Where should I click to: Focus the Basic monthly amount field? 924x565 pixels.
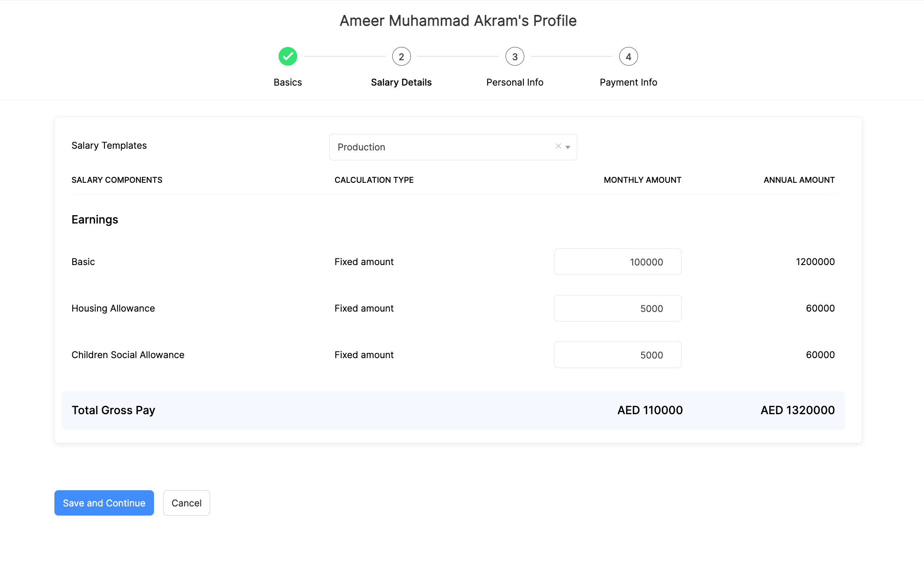click(617, 262)
